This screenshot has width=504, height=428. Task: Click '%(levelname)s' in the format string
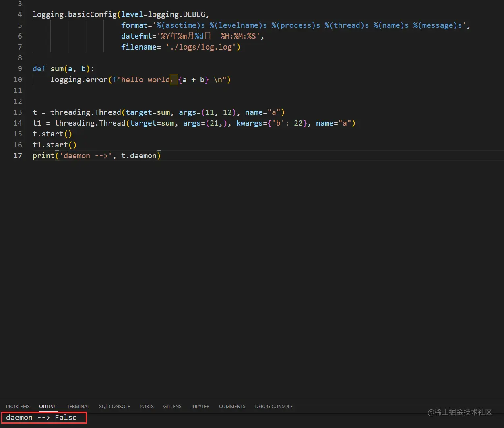tap(238, 25)
